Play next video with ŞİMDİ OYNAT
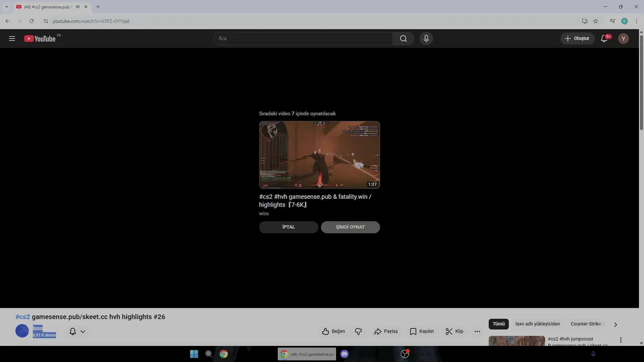Screen dimensions: 644x362 [350, 227]
